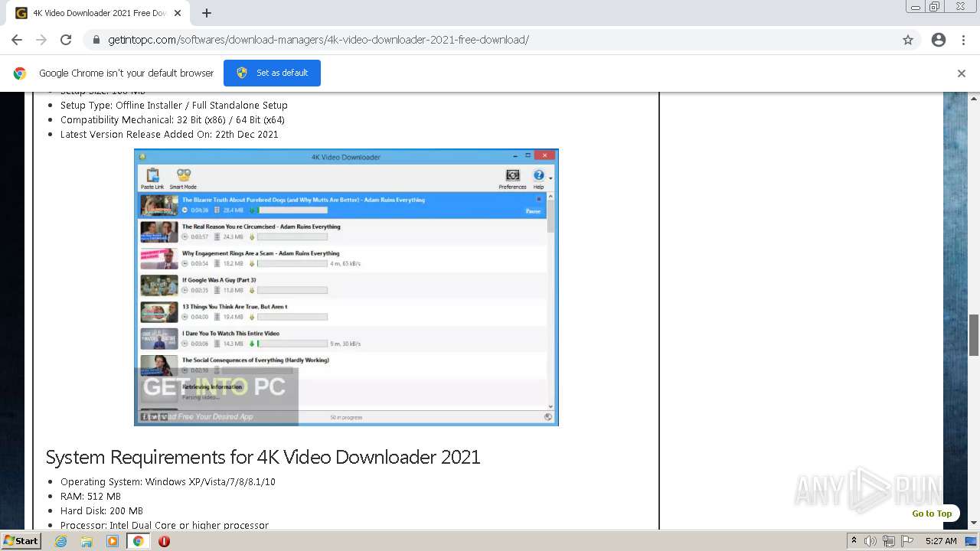Show hidden system tray icons

pos(854,541)
